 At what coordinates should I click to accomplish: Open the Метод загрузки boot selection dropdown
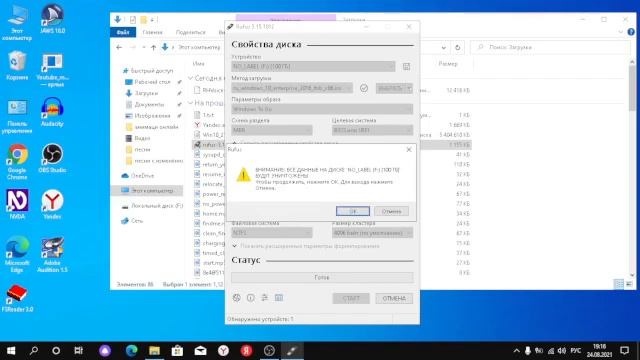pyautogui.click(x=292, y=88)
